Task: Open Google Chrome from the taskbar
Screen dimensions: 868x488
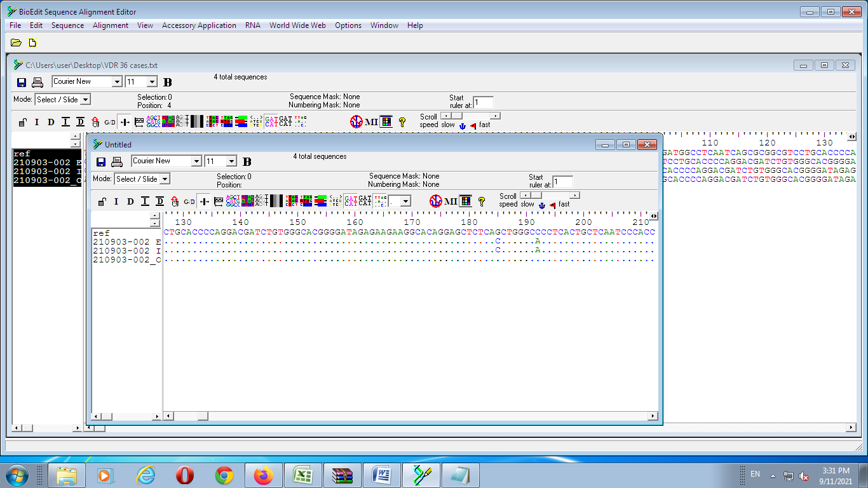Action: point(224,475)
